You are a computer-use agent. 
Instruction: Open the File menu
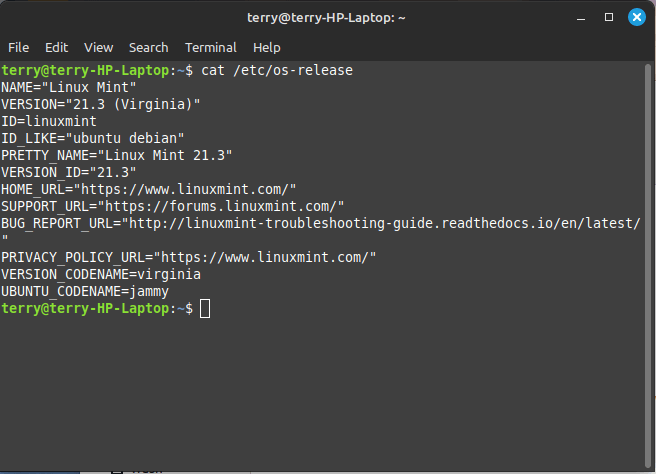(x=18, y=48)
